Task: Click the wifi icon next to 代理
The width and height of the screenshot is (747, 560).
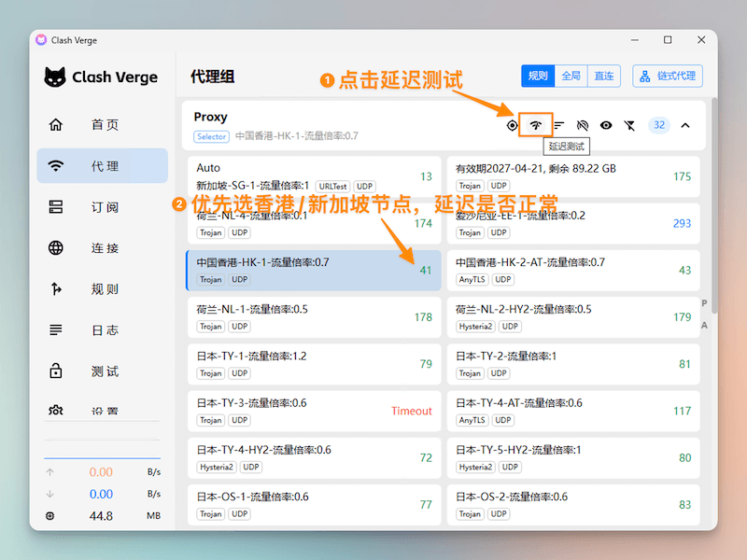Action: click(56, 166)
